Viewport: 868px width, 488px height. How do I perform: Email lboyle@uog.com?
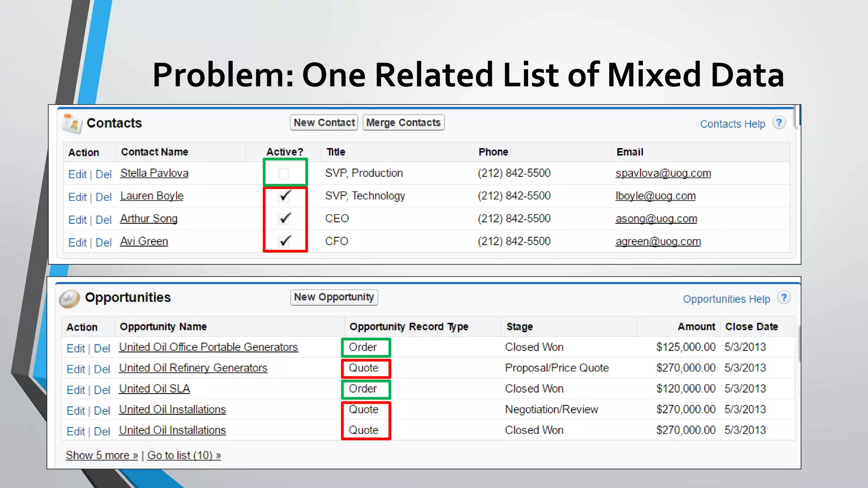[x=656, y=196]
